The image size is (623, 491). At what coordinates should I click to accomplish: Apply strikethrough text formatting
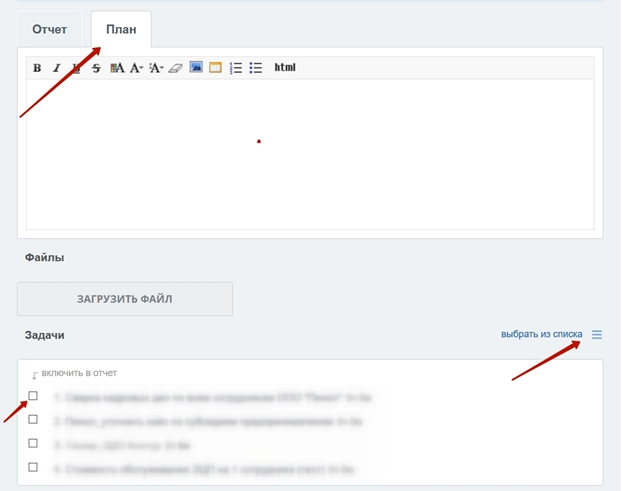[x=96, y=68]
